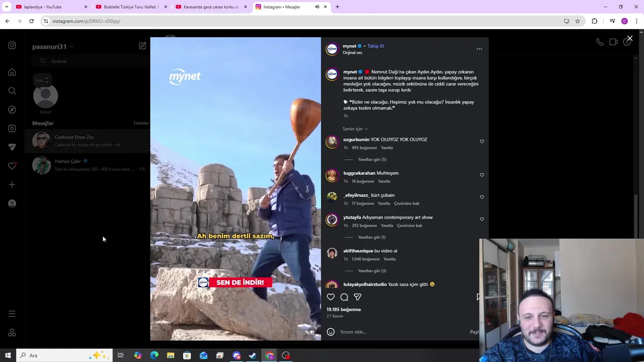Click the comment bubble icon under the post
The width and height of the screenshot is (644, 362).
(344, 297)
